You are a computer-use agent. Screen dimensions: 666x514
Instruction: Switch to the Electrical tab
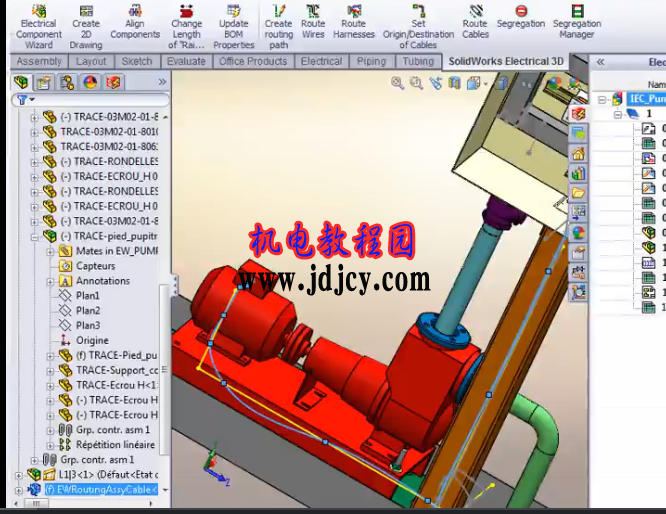pos(322,62)
